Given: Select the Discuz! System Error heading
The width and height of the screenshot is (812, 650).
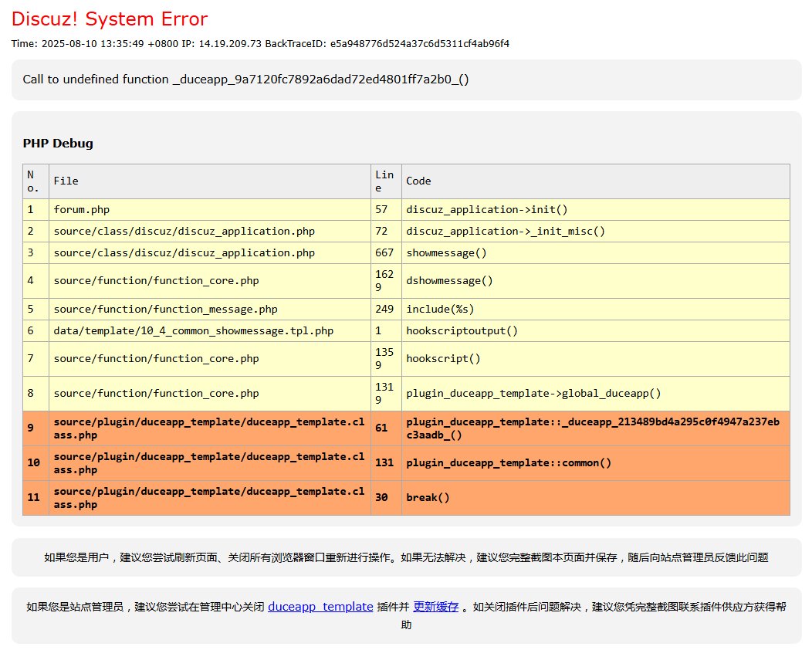Looking at the screenshot, I should pyautogui.click(x=110, y=19).
